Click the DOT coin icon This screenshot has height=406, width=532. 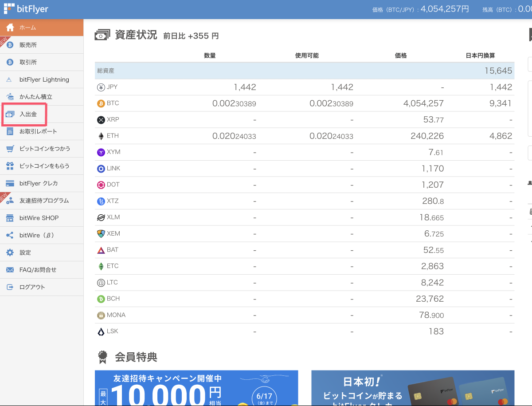(101, 185)
